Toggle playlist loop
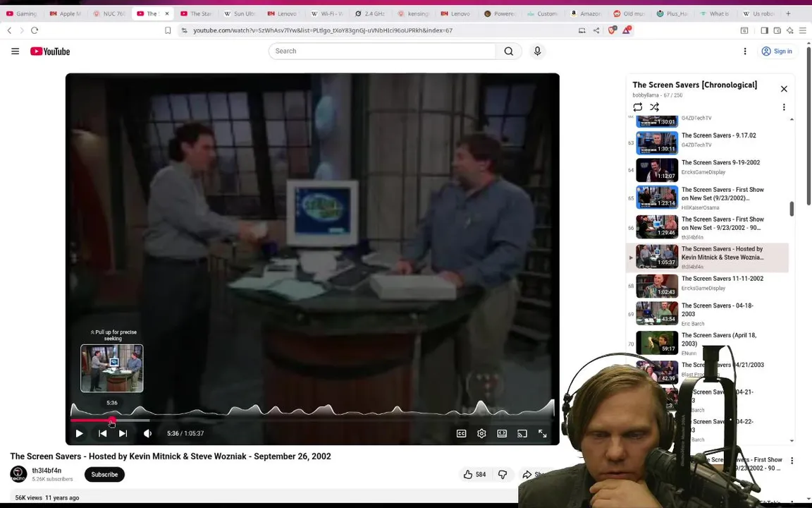This screenshot has height=508, width=812. (637, 107)
